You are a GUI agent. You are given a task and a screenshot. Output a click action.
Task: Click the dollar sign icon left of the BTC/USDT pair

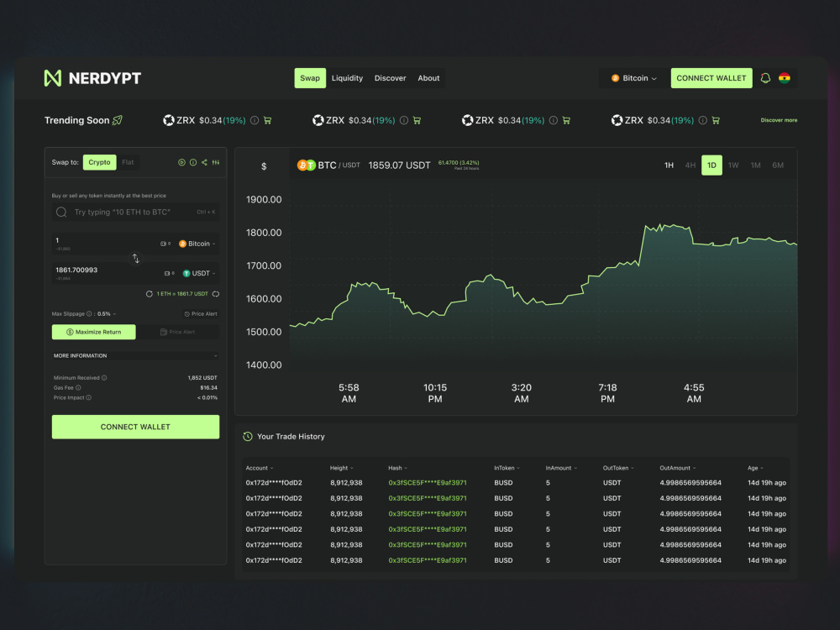pos(264,166)
